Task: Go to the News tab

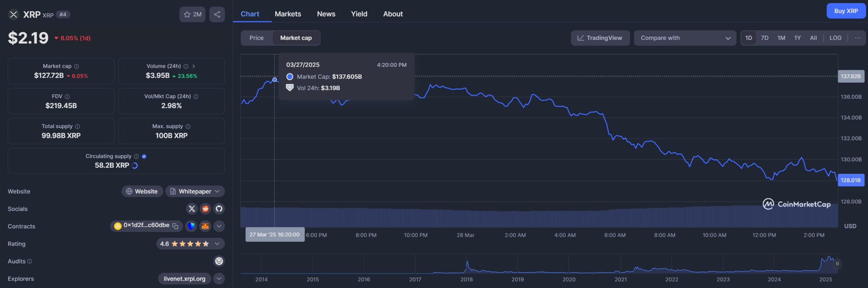Action: pos(326,14)
